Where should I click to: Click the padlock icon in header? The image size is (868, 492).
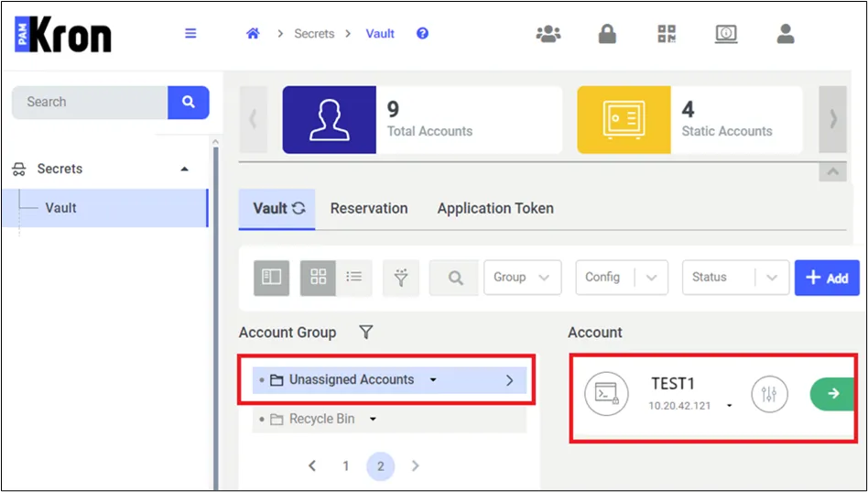pyautogui.click(x=607, y=34)
